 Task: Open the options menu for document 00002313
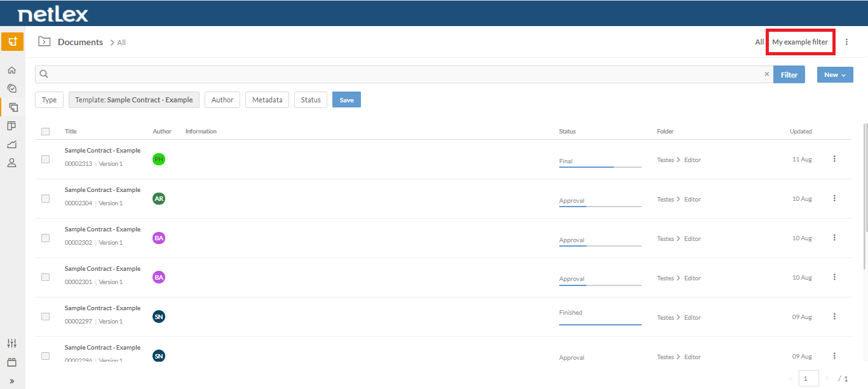834,159
